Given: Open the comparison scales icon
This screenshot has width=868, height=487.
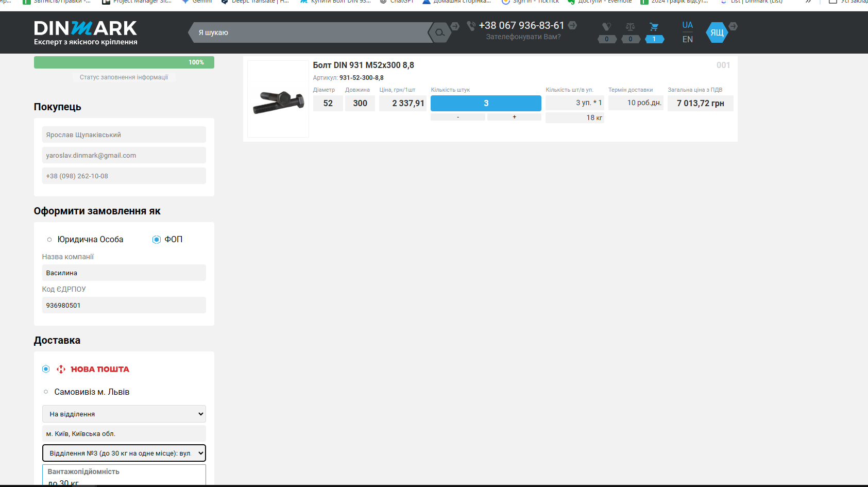Looking at the screenshot, I should (x=631, y=27).
